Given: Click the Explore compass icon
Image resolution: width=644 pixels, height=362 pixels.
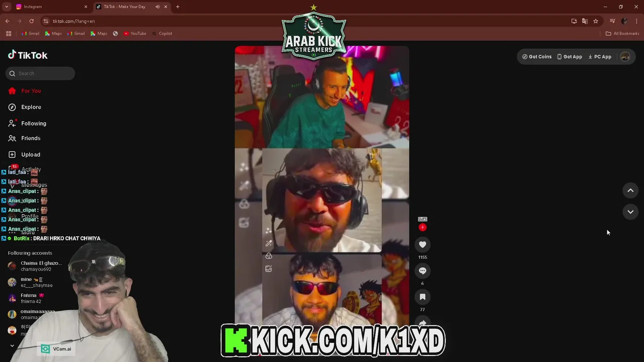Looking at the screenshot, I should pos(12,107).
